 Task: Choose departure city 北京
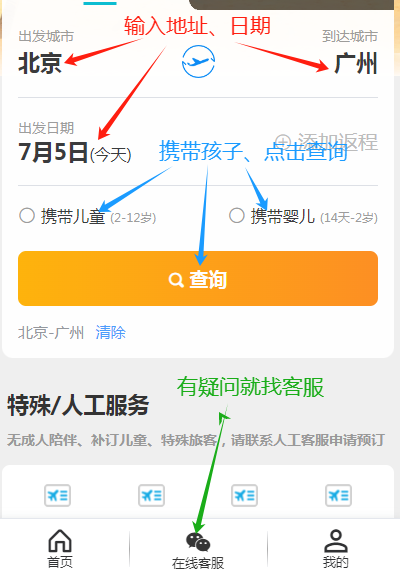[x=40, y=63]
